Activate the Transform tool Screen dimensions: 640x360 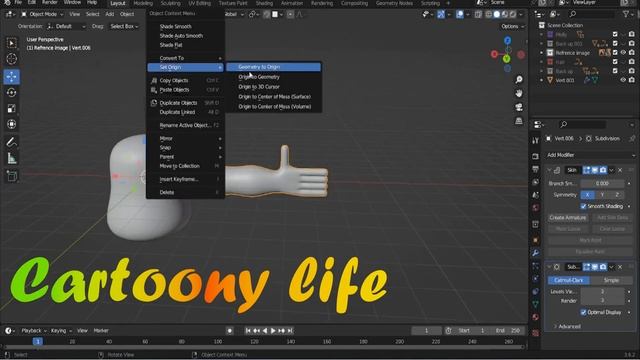pyautogui.click(x=11, y=124)
